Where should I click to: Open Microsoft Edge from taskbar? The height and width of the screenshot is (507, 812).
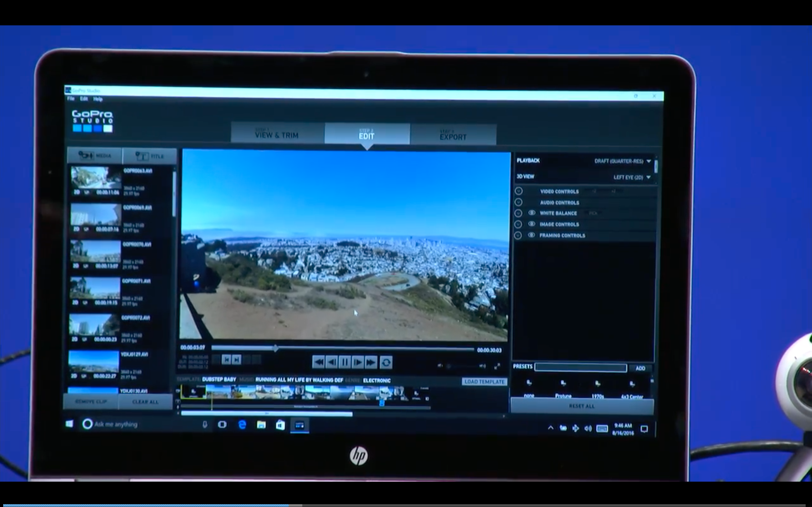[x=242, y=425]
